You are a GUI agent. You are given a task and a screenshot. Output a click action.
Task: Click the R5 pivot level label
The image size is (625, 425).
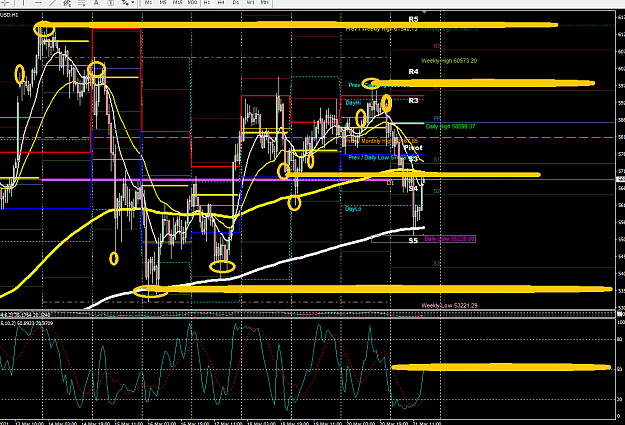tap(413, 19)
